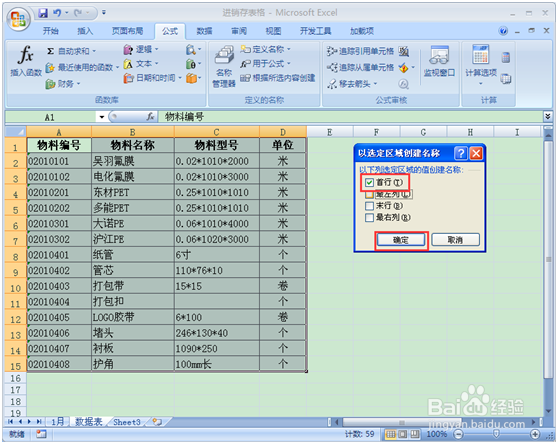Screen dimensions: 558x444
Task: Click the select-all corner of the grid
Action: pyautogui.click(x=16, y=132)
